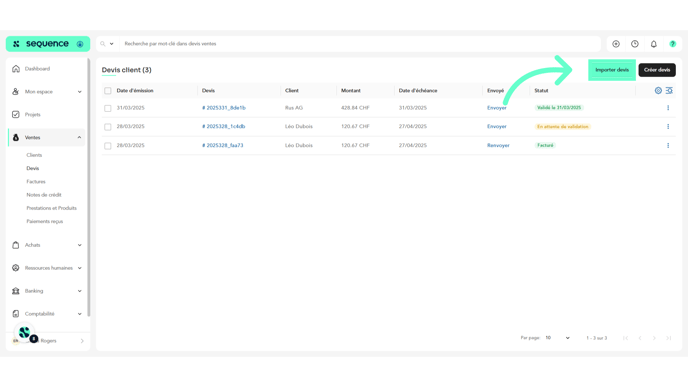
Task: Sort by Montant column header
Action: point(351,91)
